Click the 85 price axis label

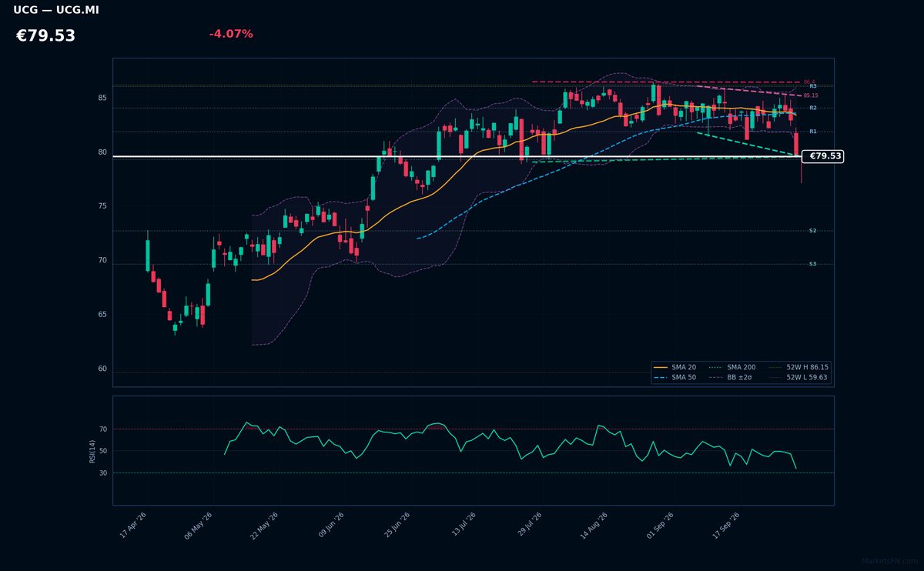102,99
